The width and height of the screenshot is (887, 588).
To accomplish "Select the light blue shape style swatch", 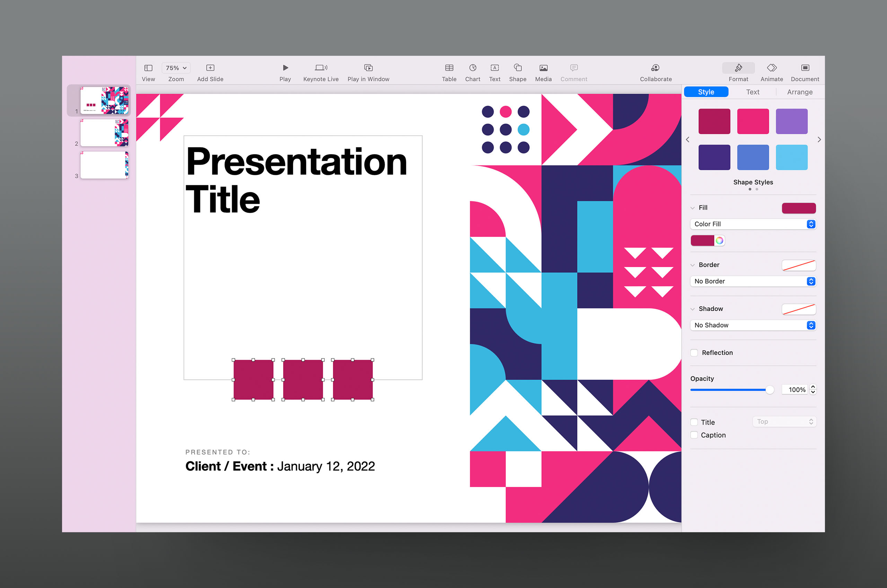I will (x=791, y=158).
